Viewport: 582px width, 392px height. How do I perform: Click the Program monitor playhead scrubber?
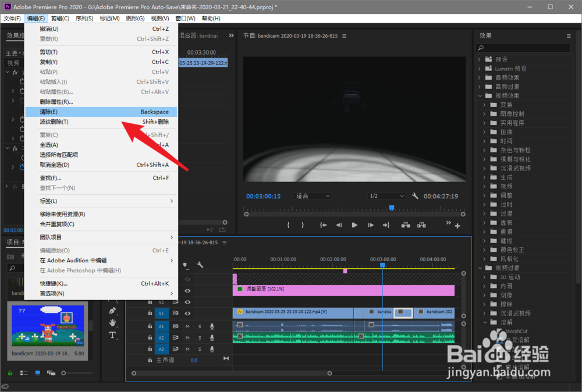click(392, 208)
